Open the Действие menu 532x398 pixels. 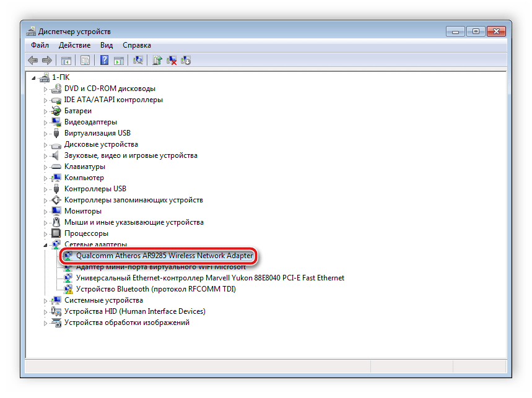coord(74,45)
